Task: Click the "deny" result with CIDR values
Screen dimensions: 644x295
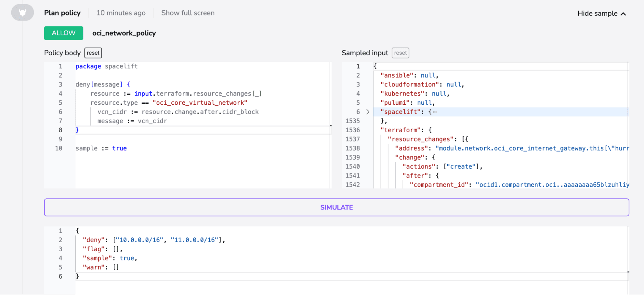Action: click(154, 240)
